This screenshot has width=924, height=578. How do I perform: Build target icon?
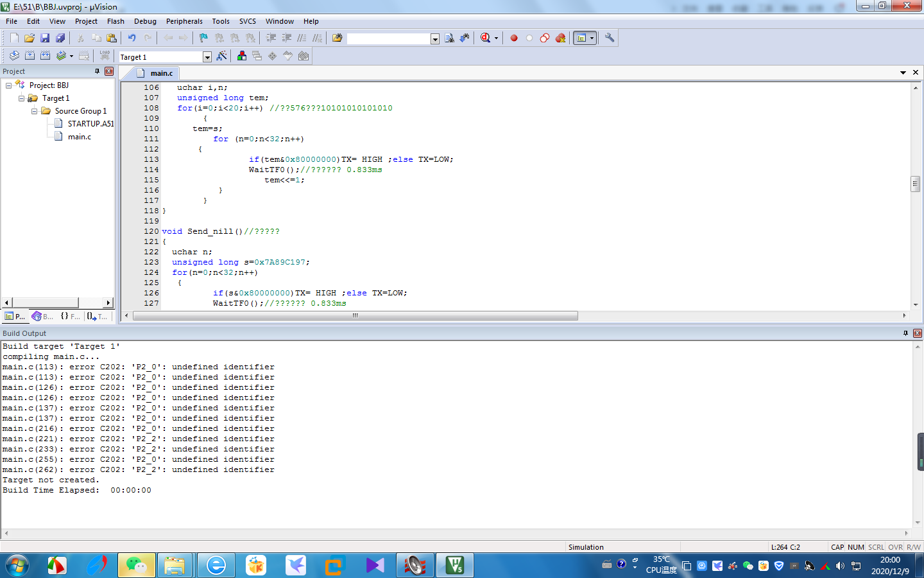[30, 56]
